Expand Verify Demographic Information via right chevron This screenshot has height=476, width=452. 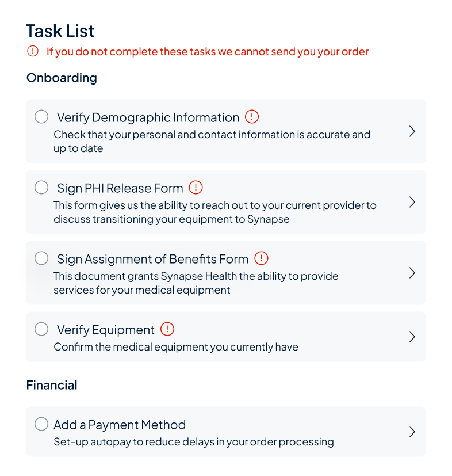412,131
